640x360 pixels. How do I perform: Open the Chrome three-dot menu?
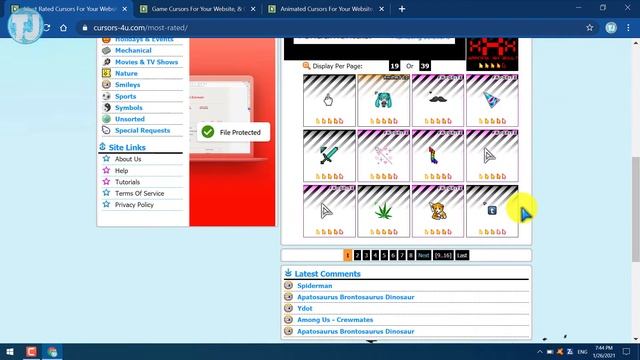(x=628, y=28)
